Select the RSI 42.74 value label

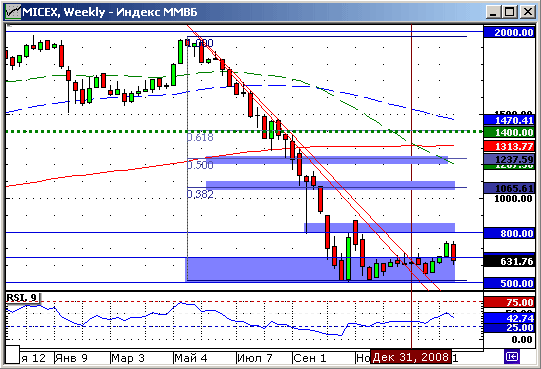pyautogui.click(x=509, y=318)
